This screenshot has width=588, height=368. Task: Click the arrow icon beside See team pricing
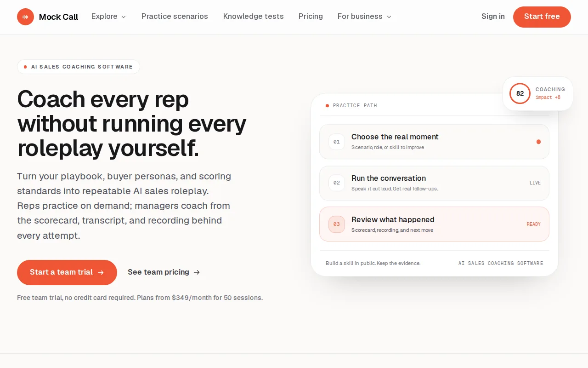click(x=197, y=272)
